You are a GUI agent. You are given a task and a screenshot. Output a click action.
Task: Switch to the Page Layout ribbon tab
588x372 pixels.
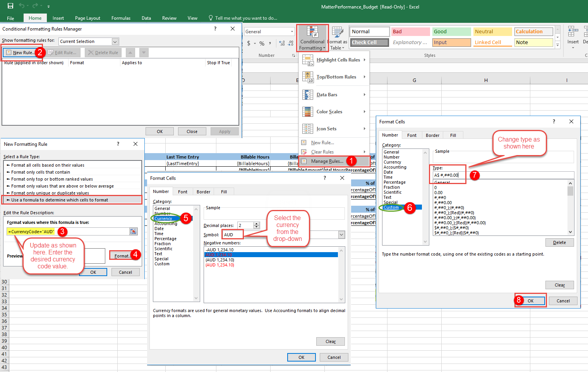click(87, 18)
